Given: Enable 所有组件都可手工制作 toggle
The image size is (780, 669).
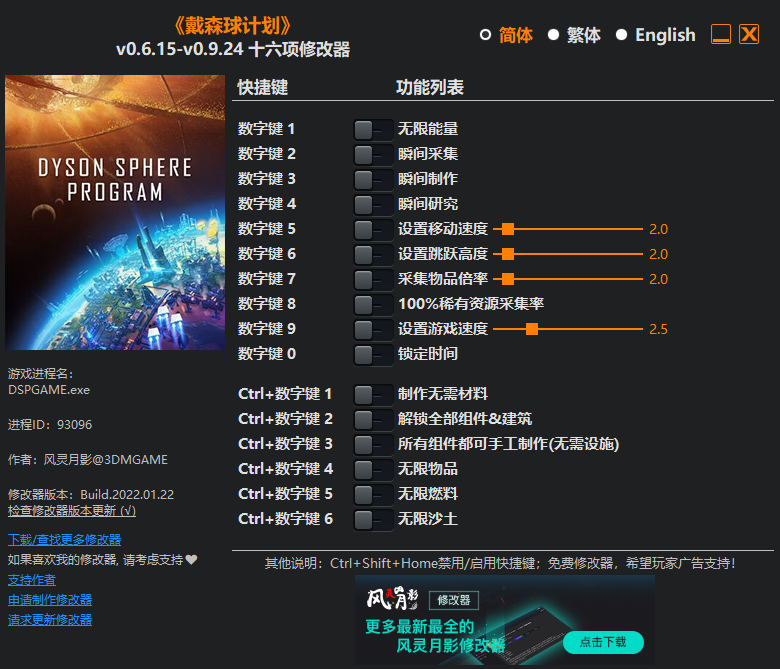Looking at the screenshot, I should [373, 445].
